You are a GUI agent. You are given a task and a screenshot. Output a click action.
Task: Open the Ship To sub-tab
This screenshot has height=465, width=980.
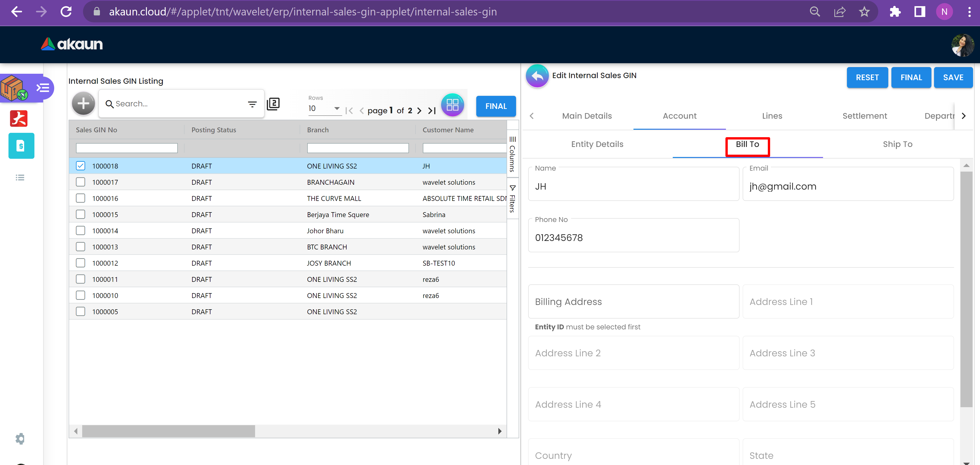click(x=898, y=144)
